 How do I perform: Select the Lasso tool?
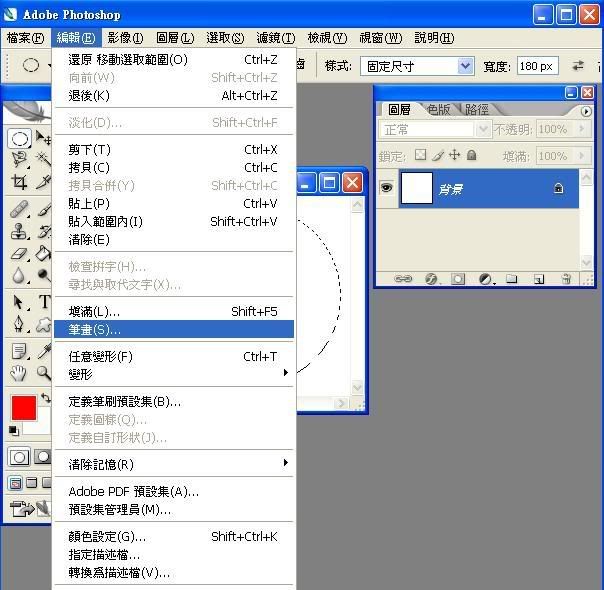[19, 159]
